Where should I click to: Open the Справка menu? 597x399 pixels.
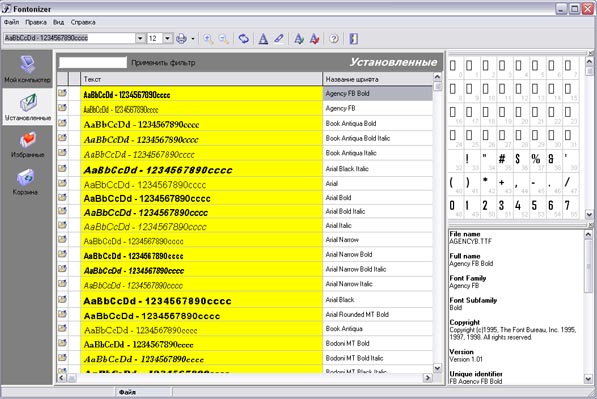click(x=83, y=22)
